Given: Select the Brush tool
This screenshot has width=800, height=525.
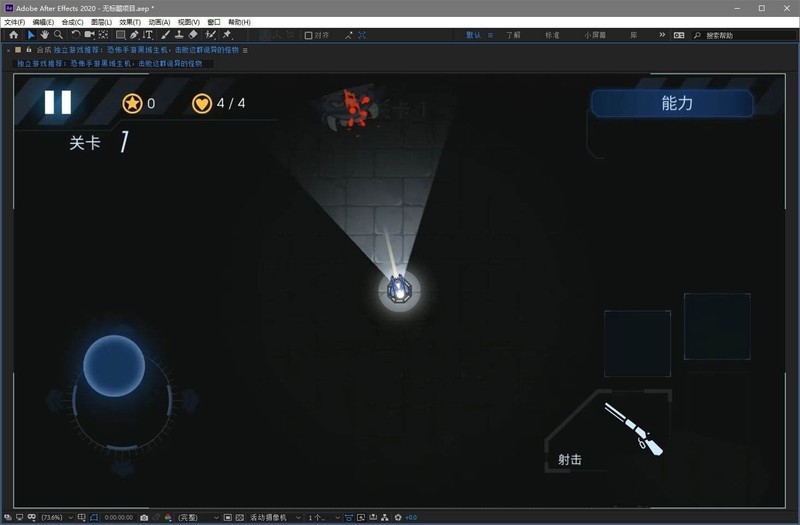Looking at the screenshot, I should [165, 35].
